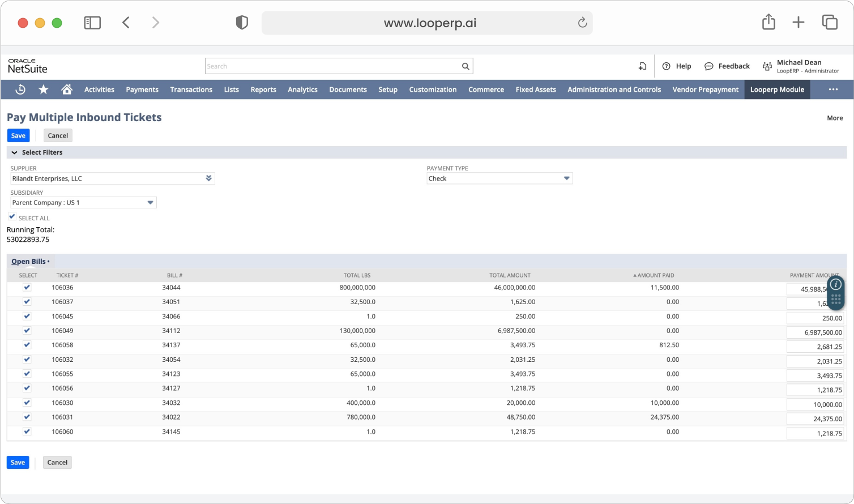Click the search magnifier icon
Image resolution: width=854 pixels, height=504 pixels.
pyautogui.click(x=466, y=66)
